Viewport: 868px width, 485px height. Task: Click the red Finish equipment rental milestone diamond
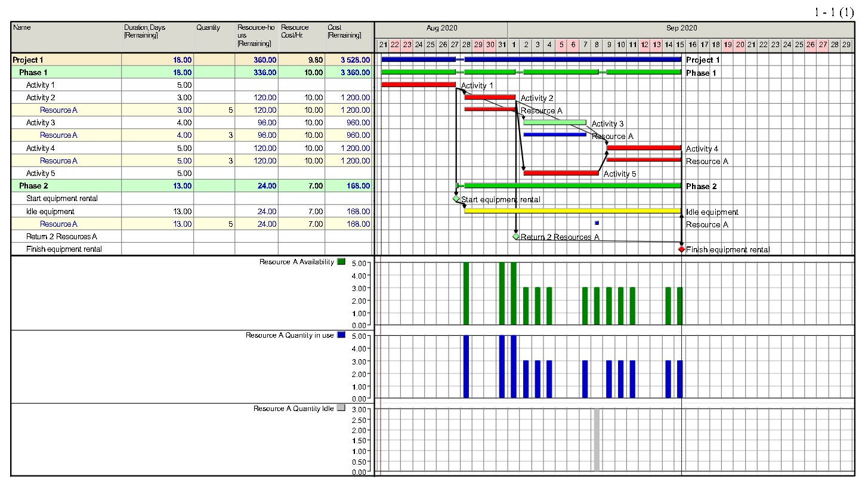(681, 249)
